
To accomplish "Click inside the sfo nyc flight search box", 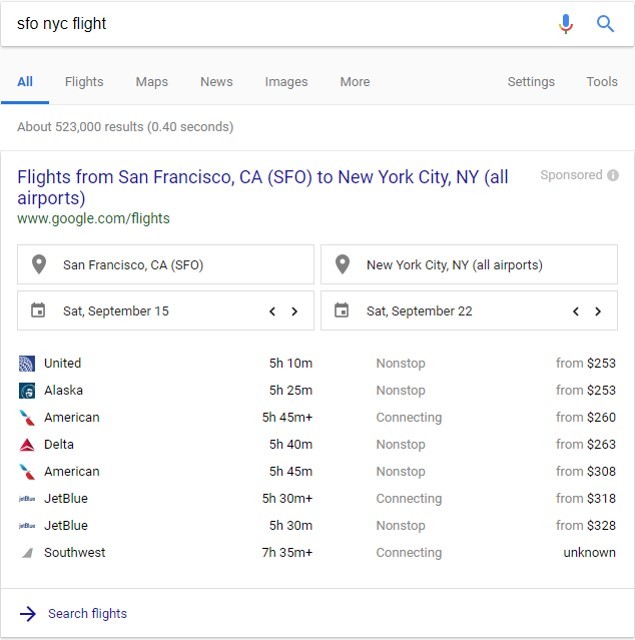I will tap(278, 24).
